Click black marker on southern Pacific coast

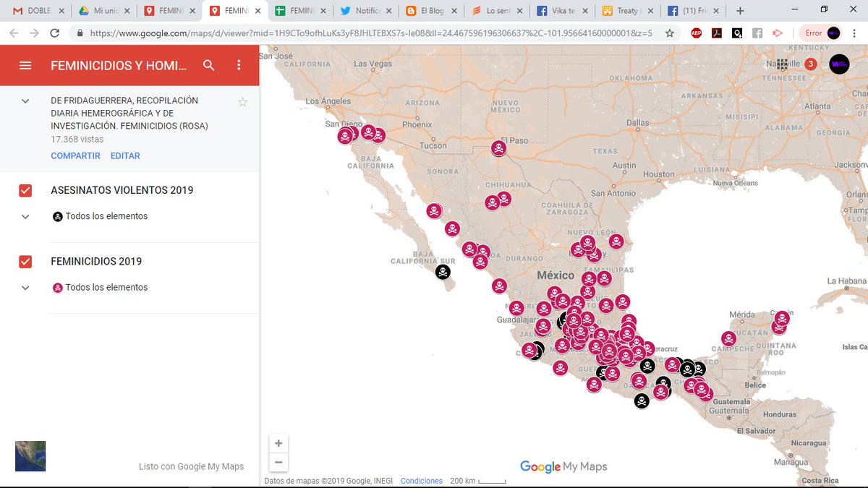point(642,401)
